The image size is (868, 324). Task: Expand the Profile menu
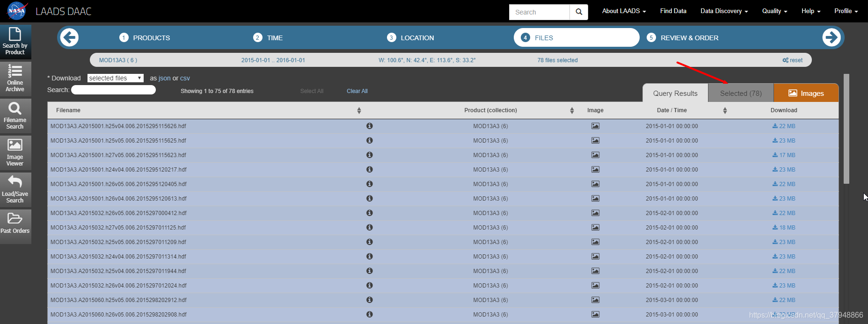tap(846, 11)
